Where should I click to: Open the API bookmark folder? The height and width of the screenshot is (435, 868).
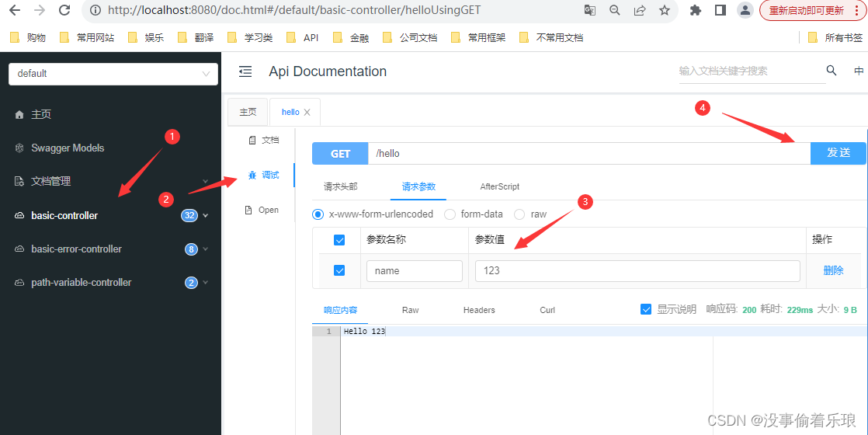coord(304,38)
